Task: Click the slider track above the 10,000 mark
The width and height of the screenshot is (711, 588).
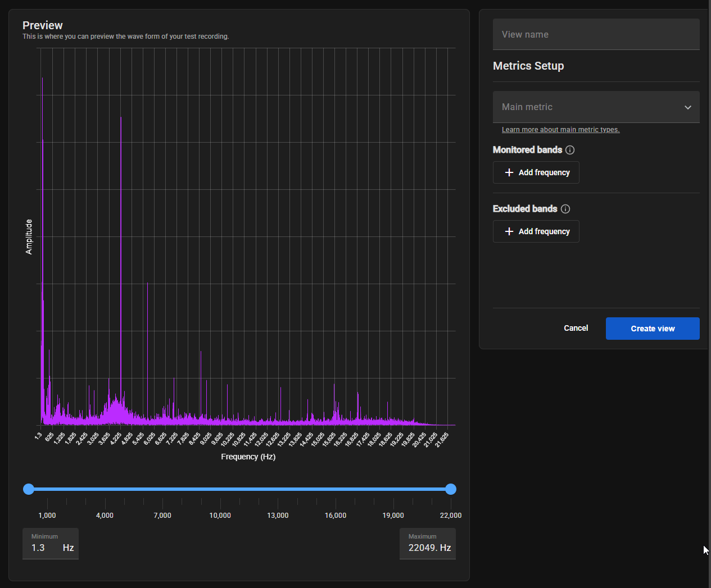Action: coord(220,489)
